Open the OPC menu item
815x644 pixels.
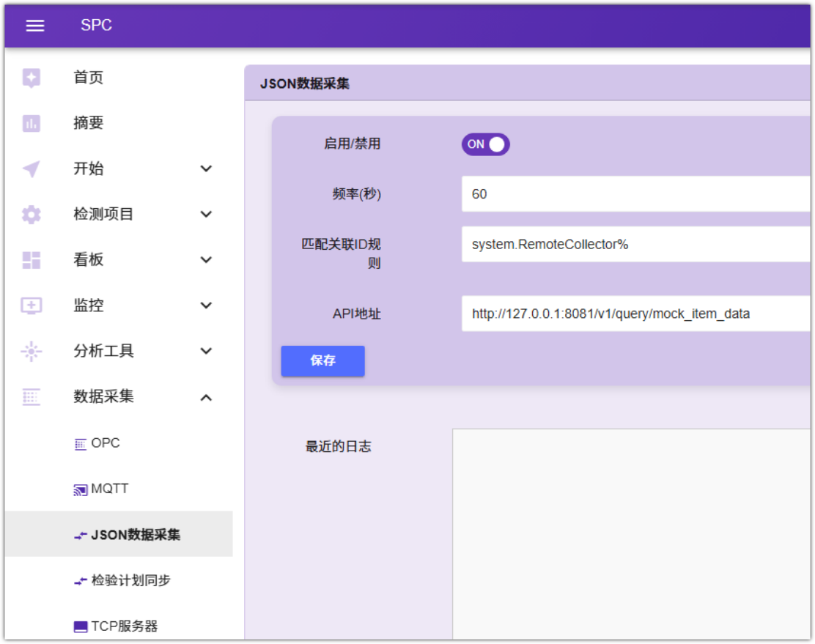point(105,443)
